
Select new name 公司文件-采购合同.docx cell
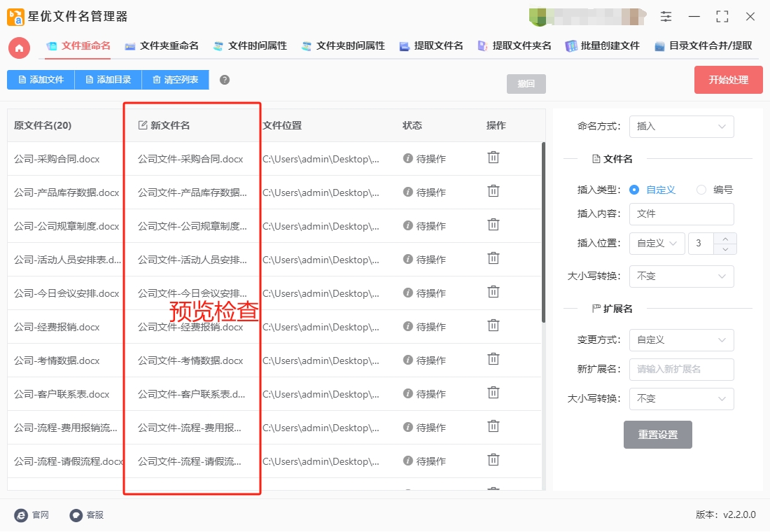(190, 159)
